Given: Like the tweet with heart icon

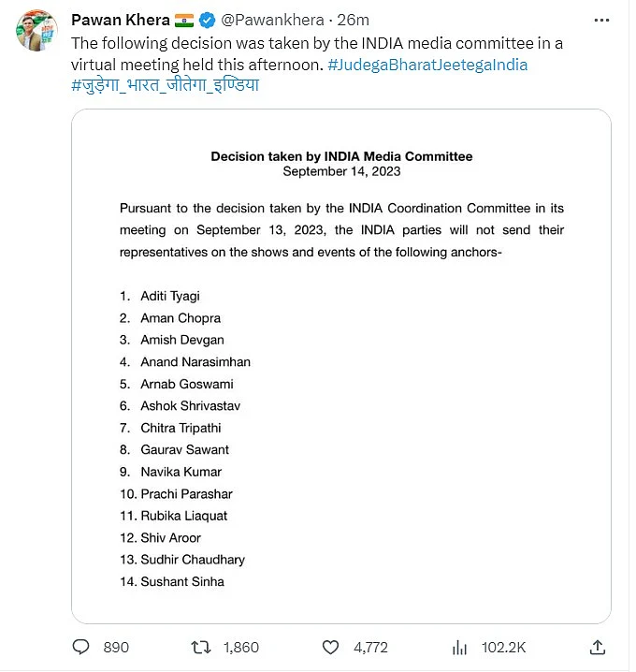Looking at the screenshot, I should 329,647.
